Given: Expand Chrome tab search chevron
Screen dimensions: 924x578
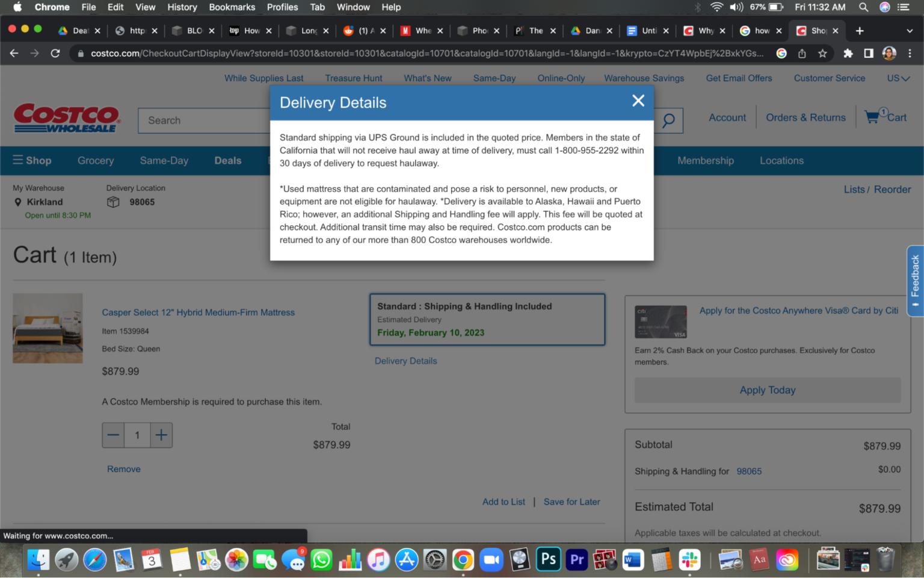Looking at the screenshot, I should click(x=909, y=31).
